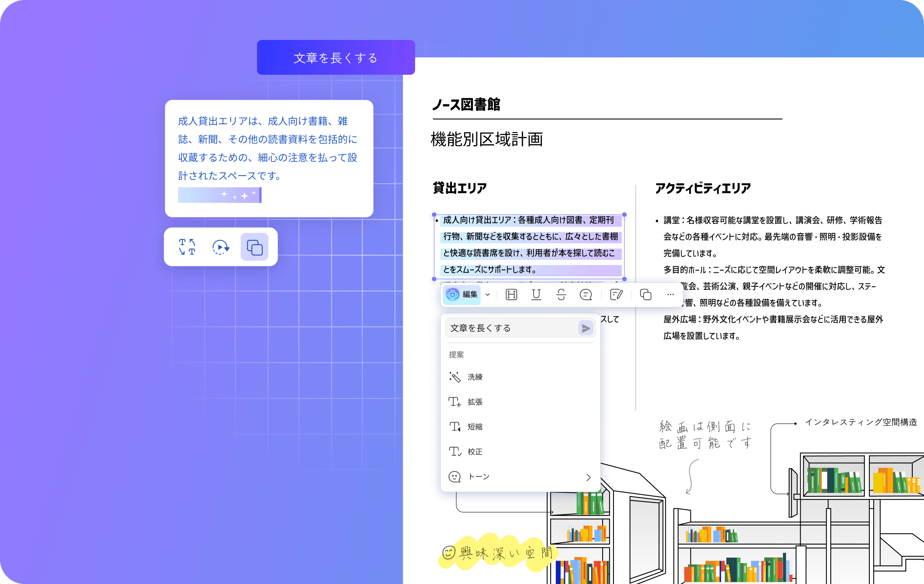Screen dimensions: 924x584
Task: Click the インタレスティング空間構造 callout label
Action: [x=861, y=422]
